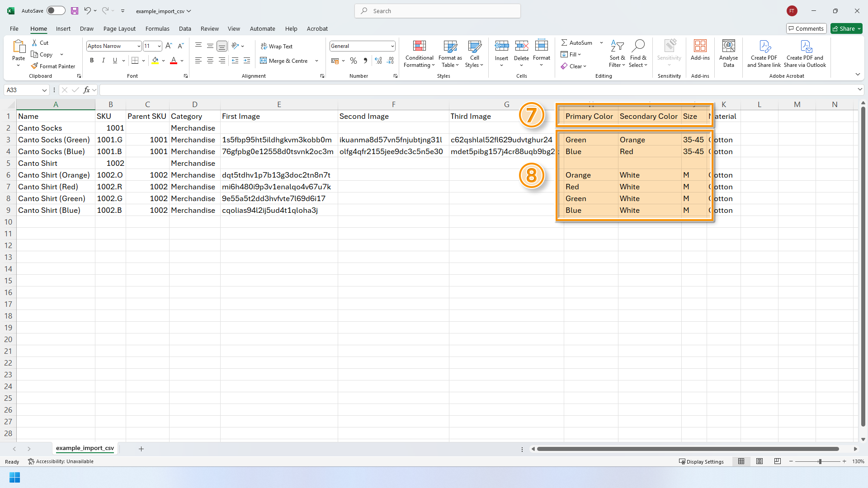This screenshot has height=488, width=868.
Task: Click the zoom level slider handle
Action: [x=820, y=461]
